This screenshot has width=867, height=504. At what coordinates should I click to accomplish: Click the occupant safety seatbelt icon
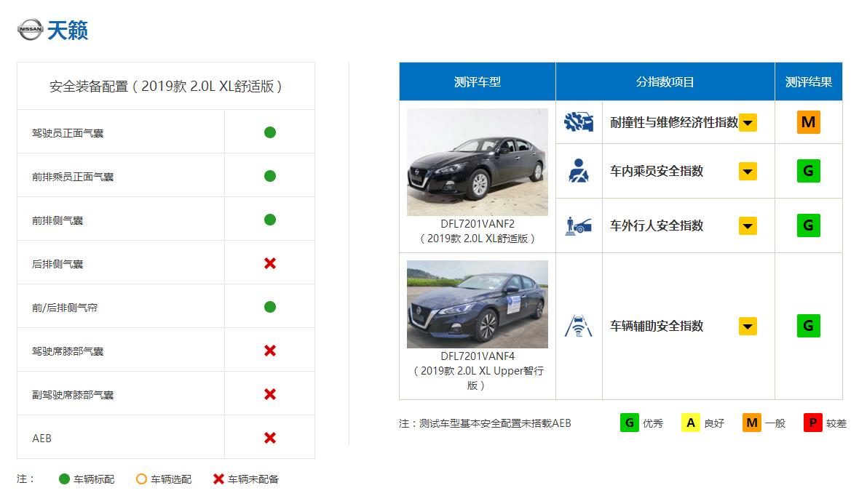point(579,171)
